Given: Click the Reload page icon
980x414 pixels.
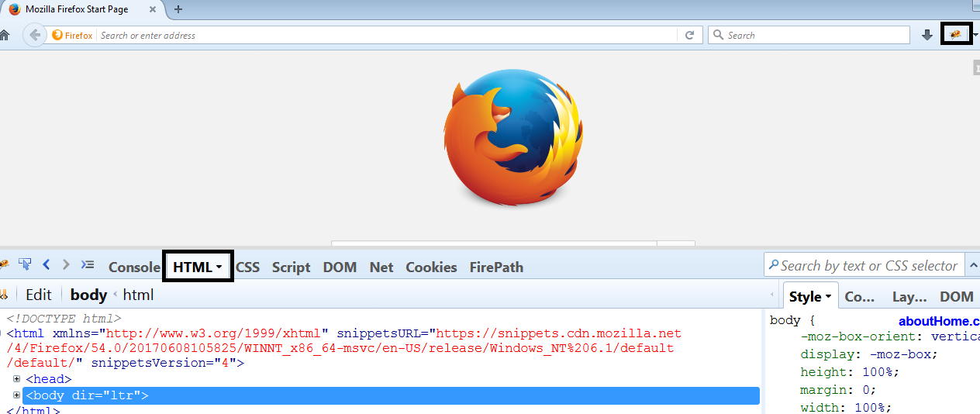Looking at the screenshot, I should [689, 35].
